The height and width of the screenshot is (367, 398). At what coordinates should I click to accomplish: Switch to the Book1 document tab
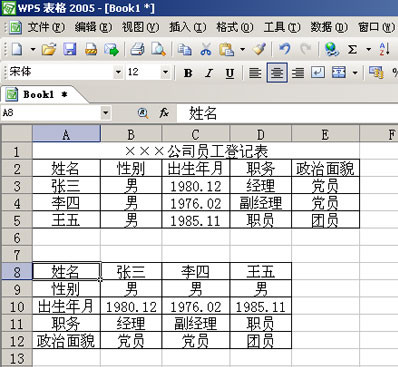(x=37, y=95)
